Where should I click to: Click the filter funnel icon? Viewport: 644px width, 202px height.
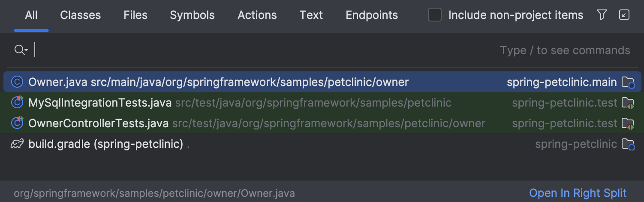(x=602, y=15)
